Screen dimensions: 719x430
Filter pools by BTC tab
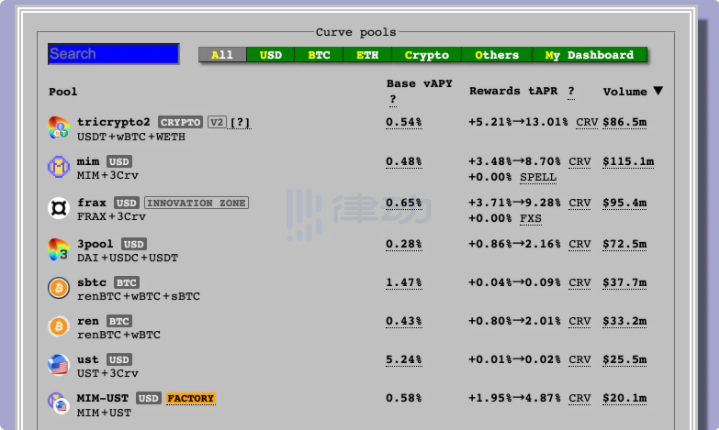tap(319, 55)
